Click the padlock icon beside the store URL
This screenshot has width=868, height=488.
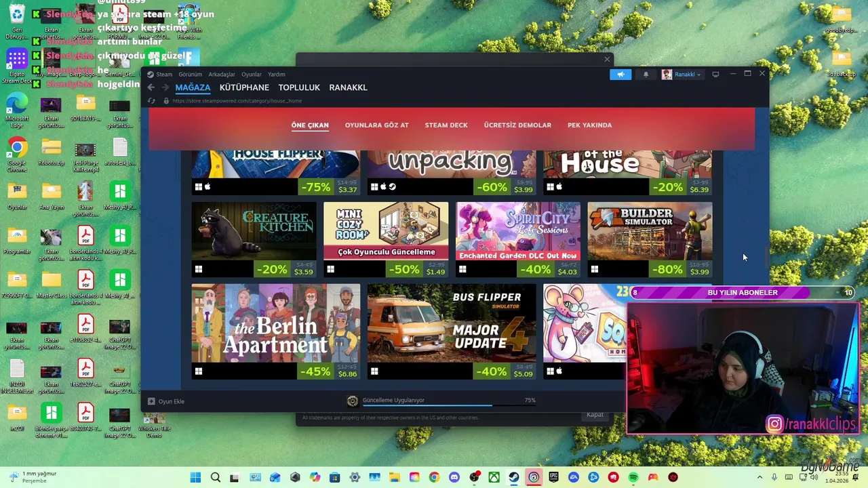click(x=166, y=101)
